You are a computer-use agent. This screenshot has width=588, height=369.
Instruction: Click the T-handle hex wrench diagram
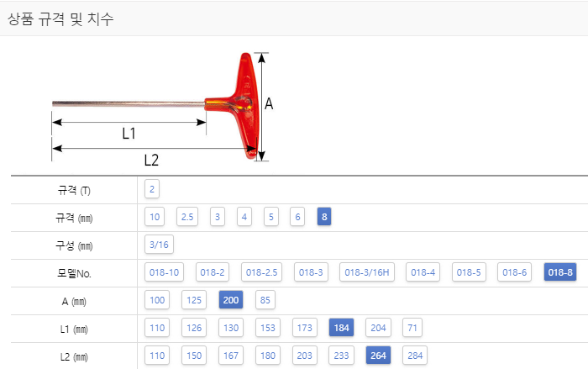(162, 108)
